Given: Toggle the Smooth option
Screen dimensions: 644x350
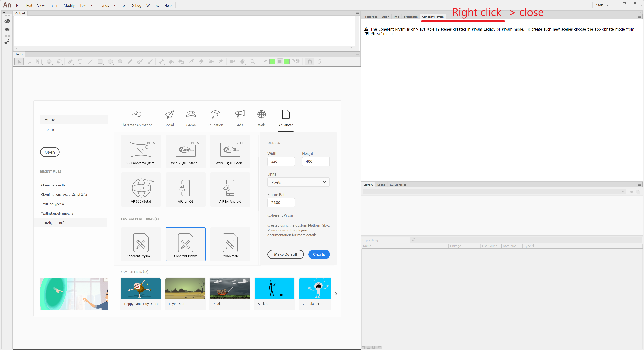Looking at the screenshot, I should coord(320,62).
